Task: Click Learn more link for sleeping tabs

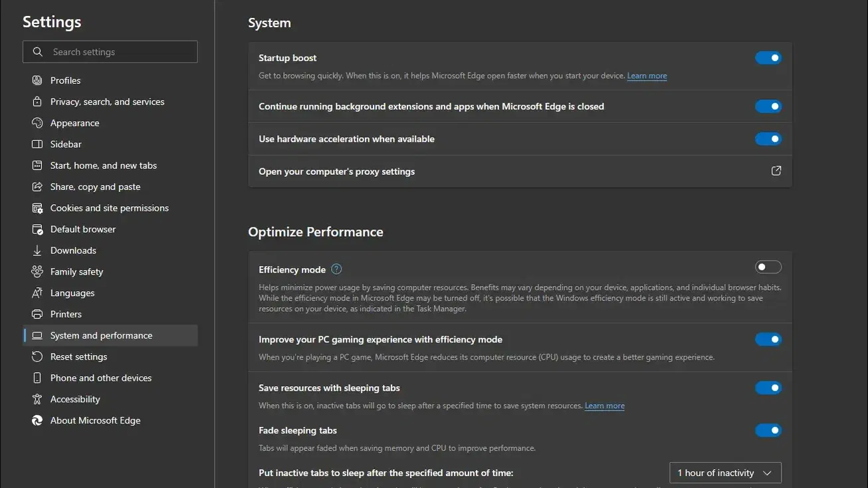Action: pos(604,406)
